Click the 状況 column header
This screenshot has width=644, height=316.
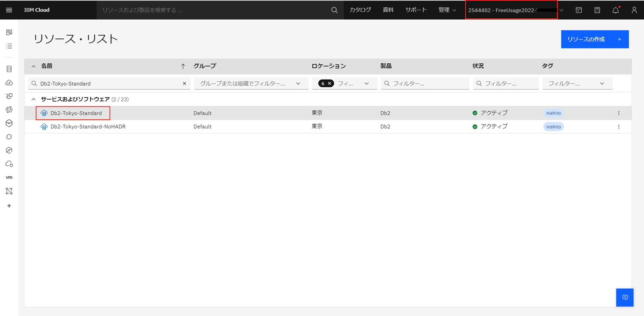(478, 66)
